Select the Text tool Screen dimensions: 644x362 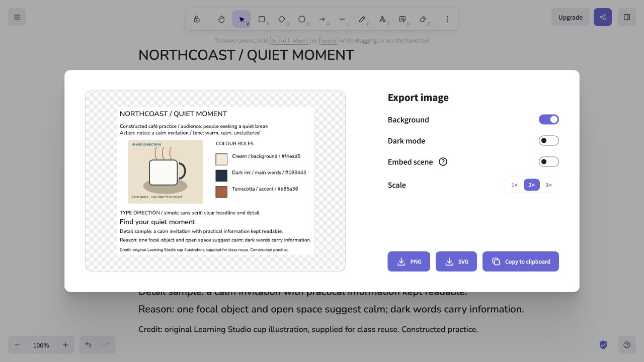(x=382, y=19)
